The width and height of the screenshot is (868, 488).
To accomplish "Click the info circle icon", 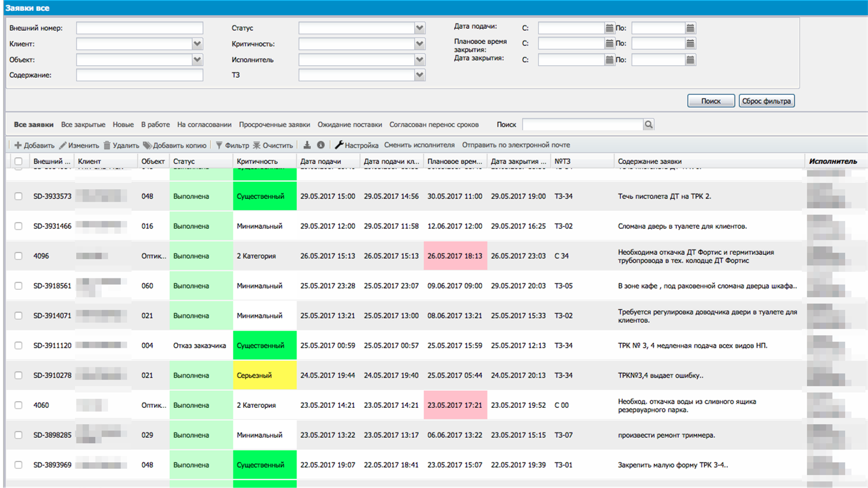I will point(321,145).
